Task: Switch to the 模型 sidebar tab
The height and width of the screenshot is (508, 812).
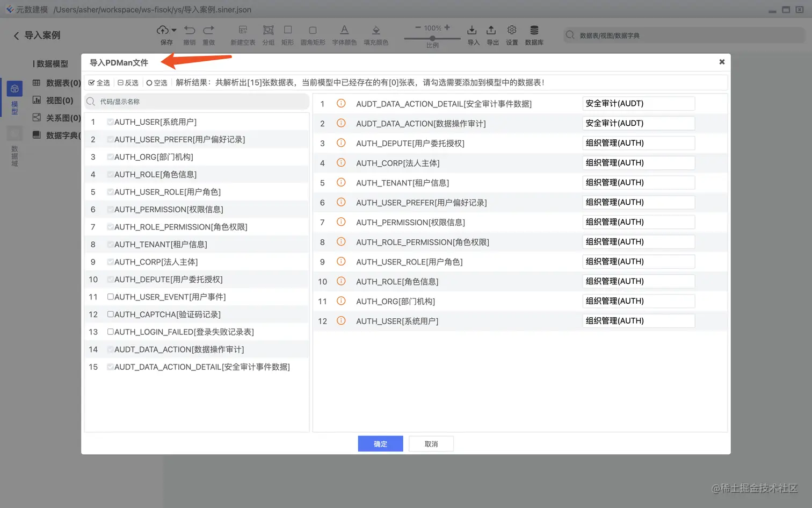Action: (15, 98)
